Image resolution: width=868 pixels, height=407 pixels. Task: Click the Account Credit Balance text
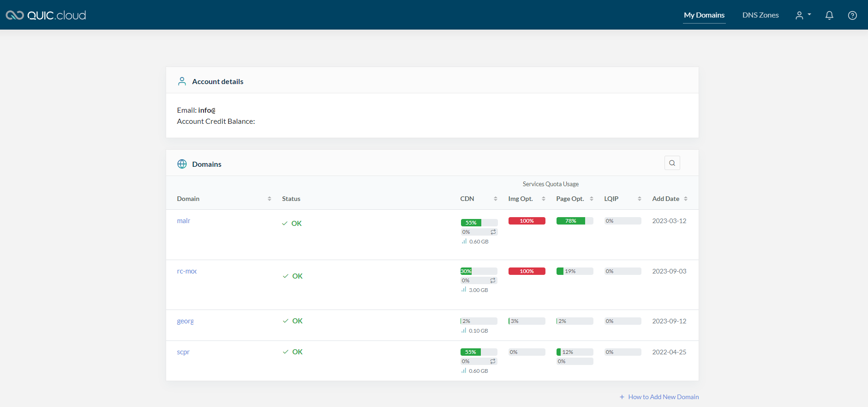tap(216, 121)
